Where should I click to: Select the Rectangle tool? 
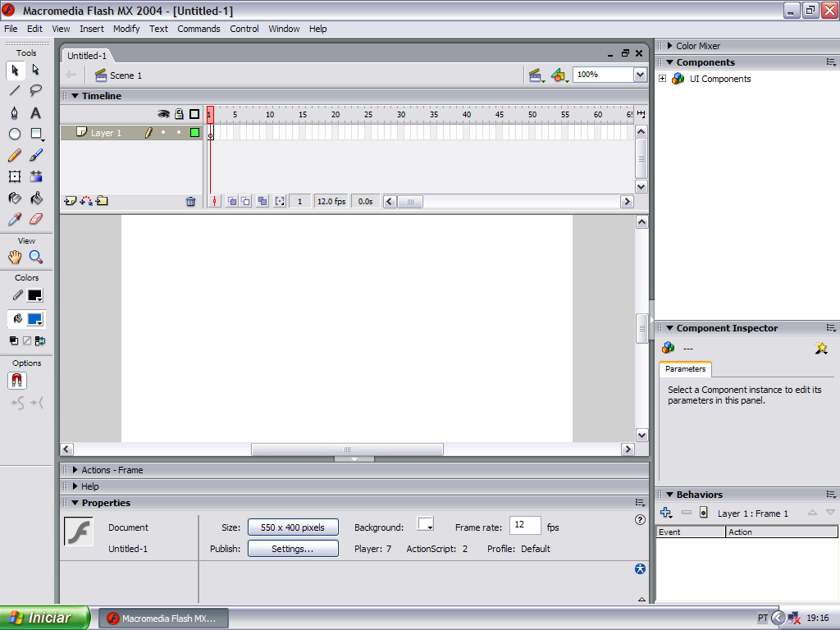click(36, 134)
